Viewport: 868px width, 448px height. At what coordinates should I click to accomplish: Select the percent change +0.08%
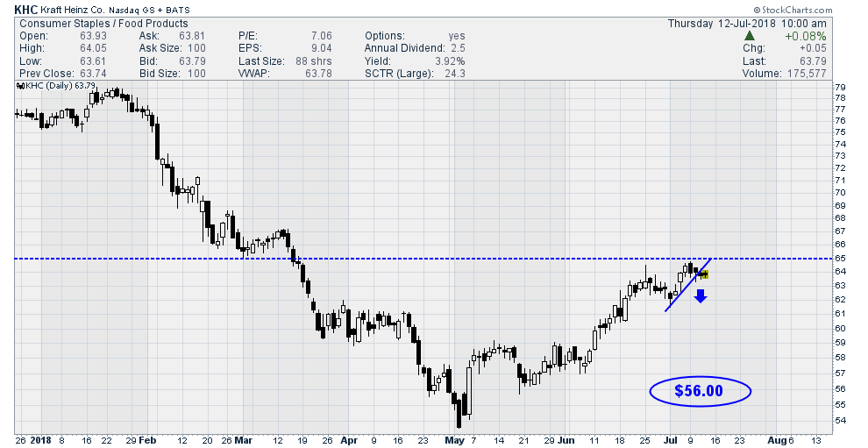tap(805, 36)
